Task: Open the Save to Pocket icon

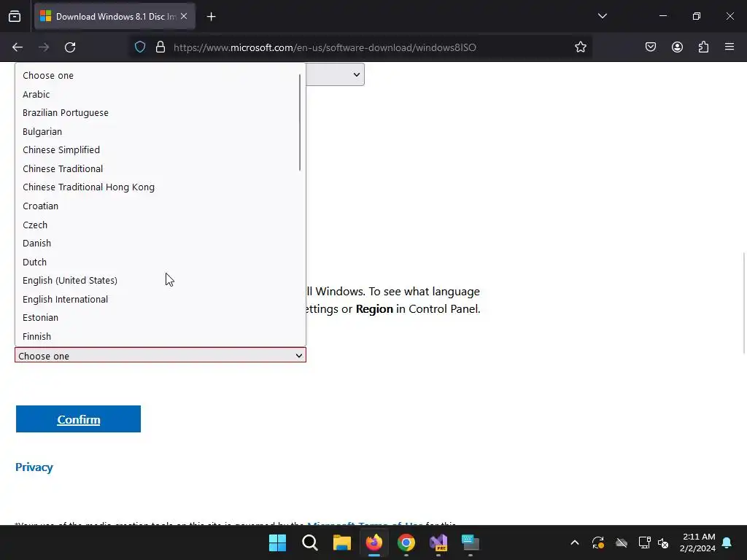Action: [650, 47]
